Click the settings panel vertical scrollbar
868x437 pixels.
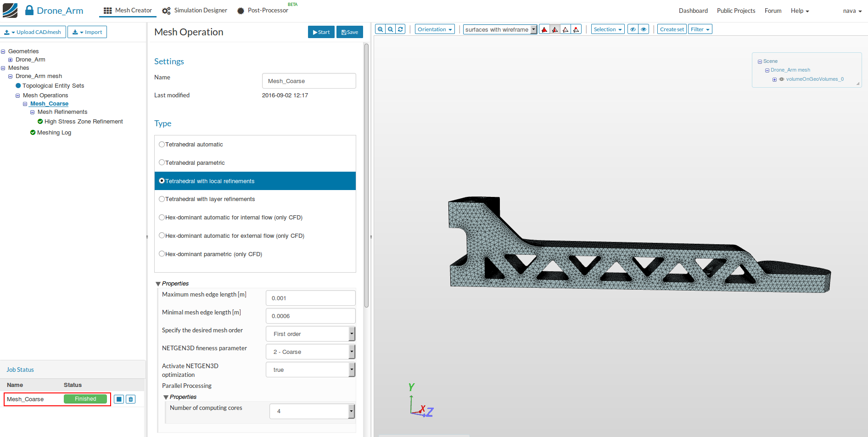[366, 175]
